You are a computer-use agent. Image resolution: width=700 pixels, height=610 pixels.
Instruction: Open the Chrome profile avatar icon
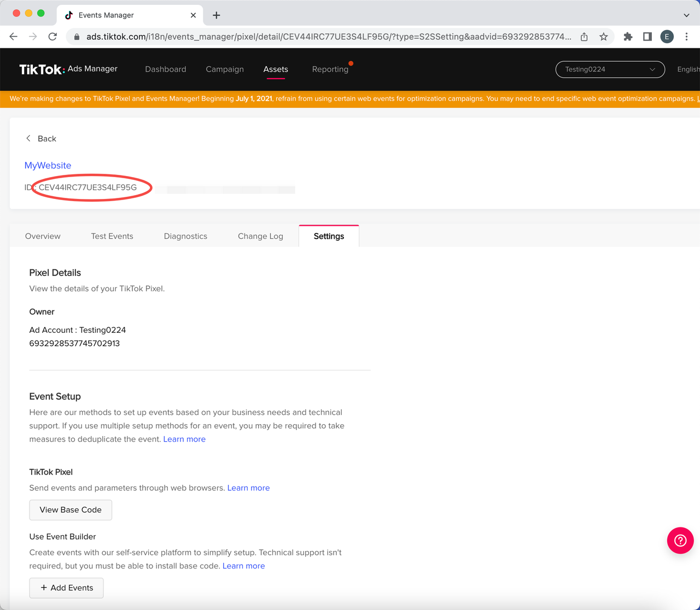tap(667, 37)
